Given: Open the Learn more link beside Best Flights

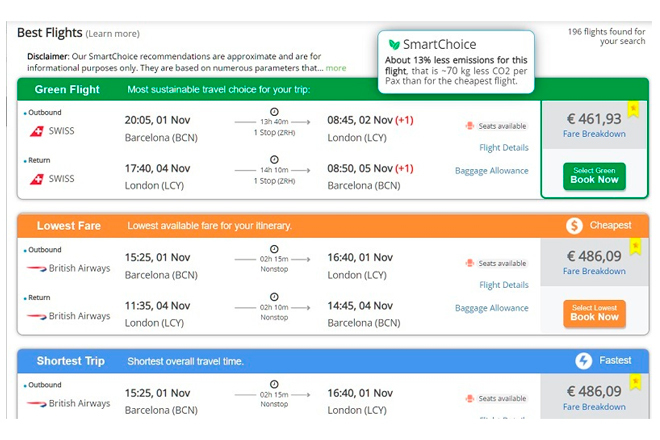Looking at the screenshot, I should pyautogui.click(x=113, y=34).
